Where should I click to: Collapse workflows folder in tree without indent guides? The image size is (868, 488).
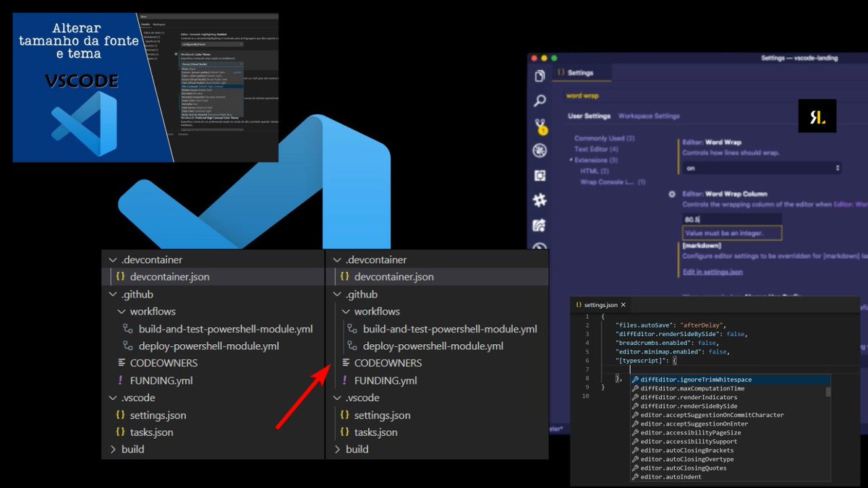tap(121, 312)
